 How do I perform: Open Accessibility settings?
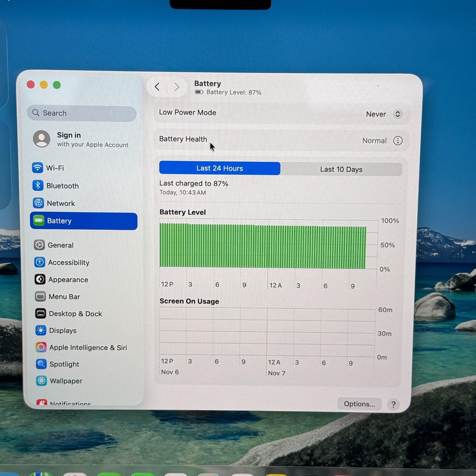tap(68, 262)
